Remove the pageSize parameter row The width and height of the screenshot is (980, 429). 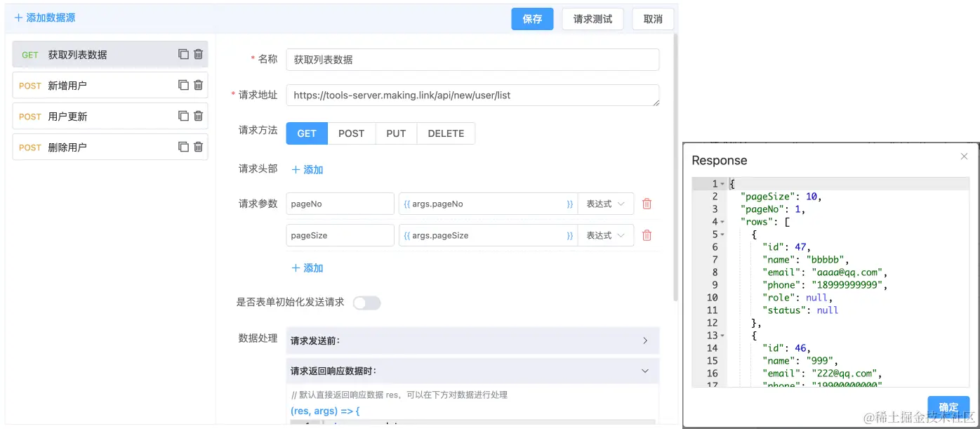(x=647, y=235)
